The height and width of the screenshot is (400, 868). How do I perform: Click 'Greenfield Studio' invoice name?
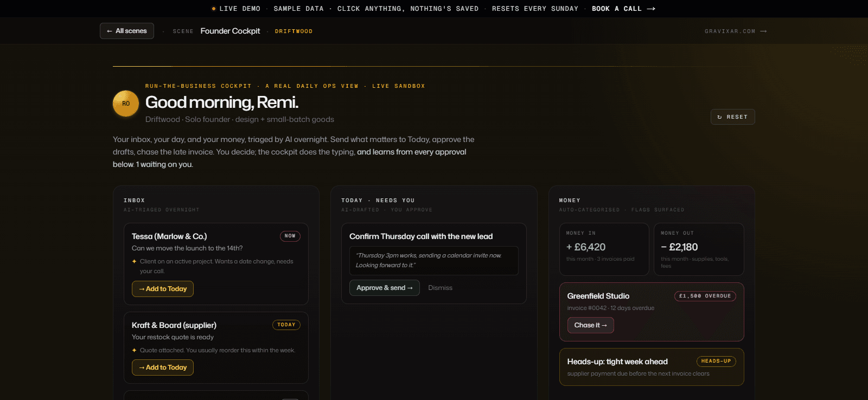click(598, 296)
